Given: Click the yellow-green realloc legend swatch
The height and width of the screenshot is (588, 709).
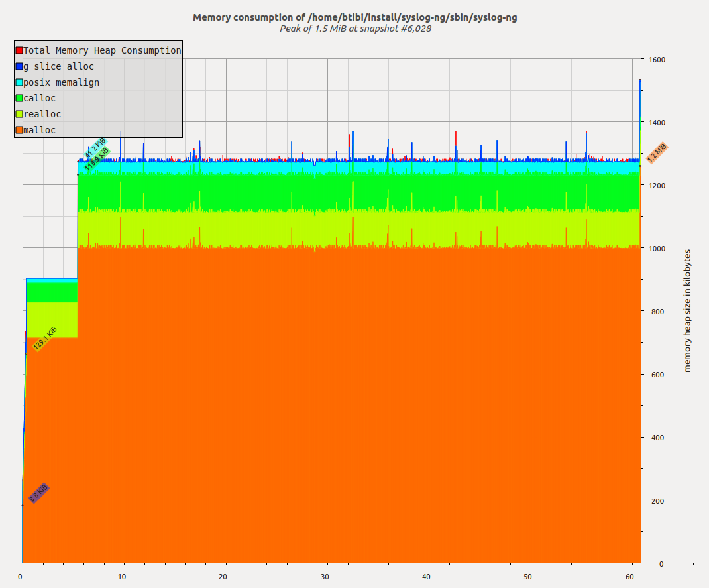Looking at the screenshot, I should coord(19,114).
